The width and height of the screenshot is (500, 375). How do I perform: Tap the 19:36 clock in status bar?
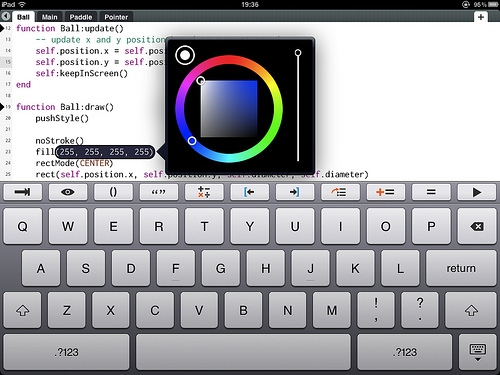point(250,4)
